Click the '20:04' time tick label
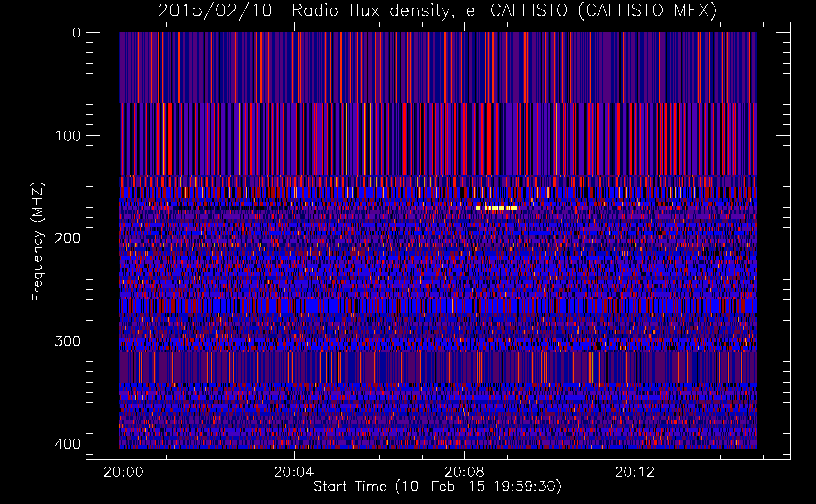 [294, 472]
